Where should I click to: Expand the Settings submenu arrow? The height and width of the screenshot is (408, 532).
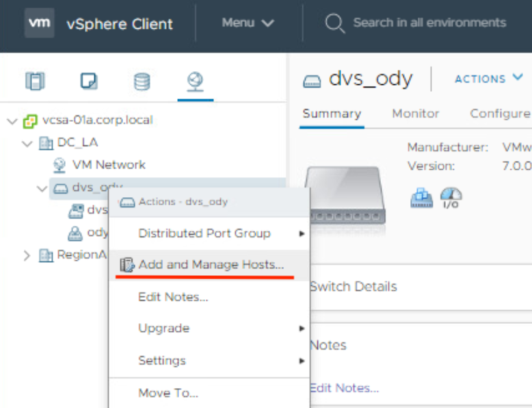click(x=302, y=361)
